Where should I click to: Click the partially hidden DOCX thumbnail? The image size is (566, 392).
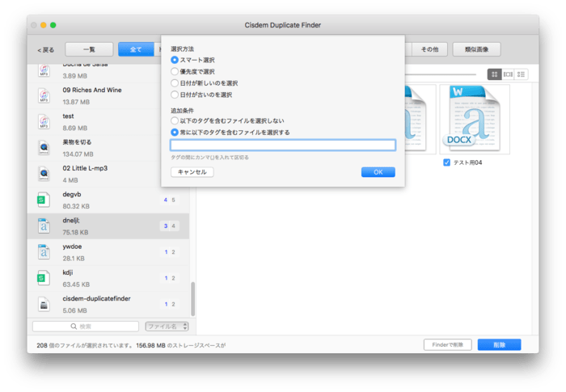pos(420,119)
